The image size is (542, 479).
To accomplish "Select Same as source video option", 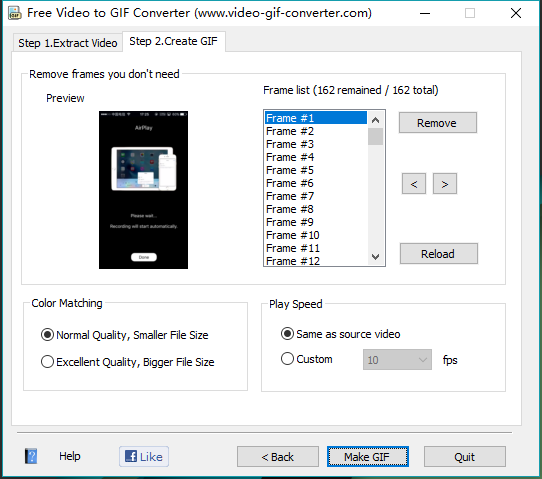I will coord(340,334).
